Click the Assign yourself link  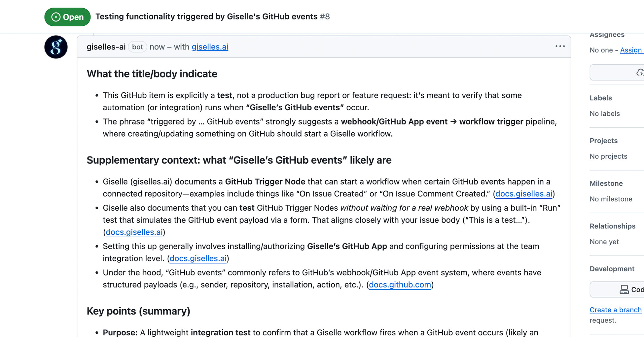tap(631, 50)
